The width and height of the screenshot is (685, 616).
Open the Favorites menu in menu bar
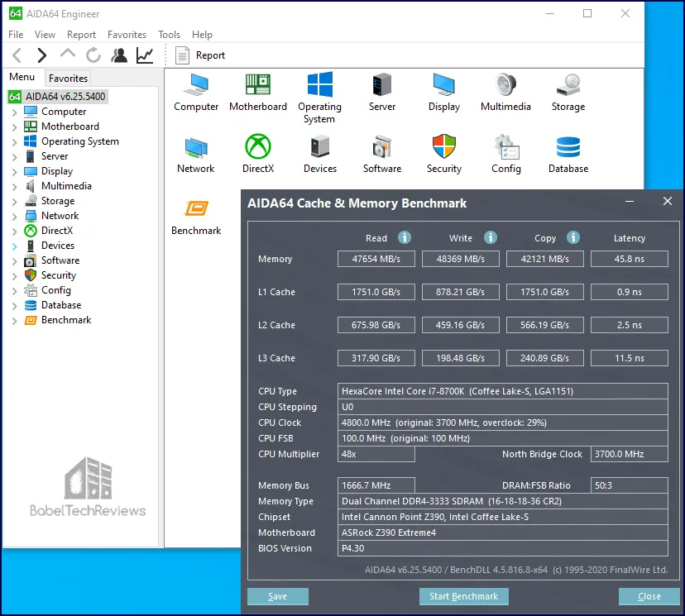(x=127, y=35)
